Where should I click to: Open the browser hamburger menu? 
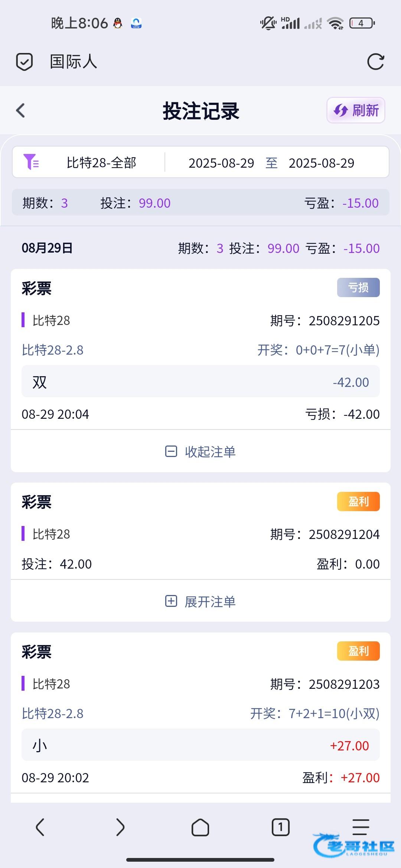[361, 827]
